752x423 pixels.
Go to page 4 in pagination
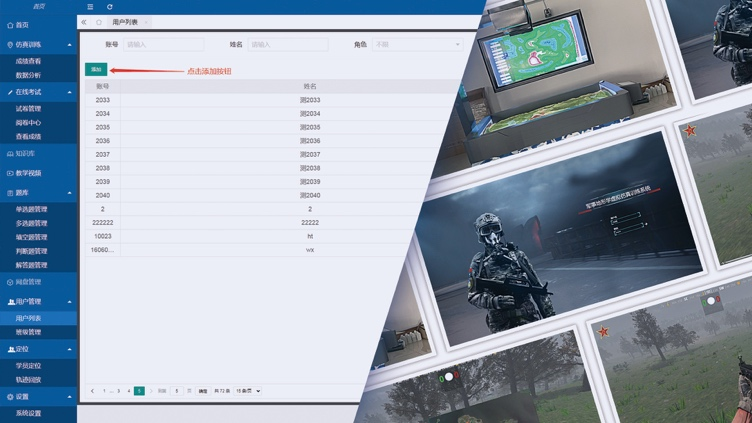point(129,391)
